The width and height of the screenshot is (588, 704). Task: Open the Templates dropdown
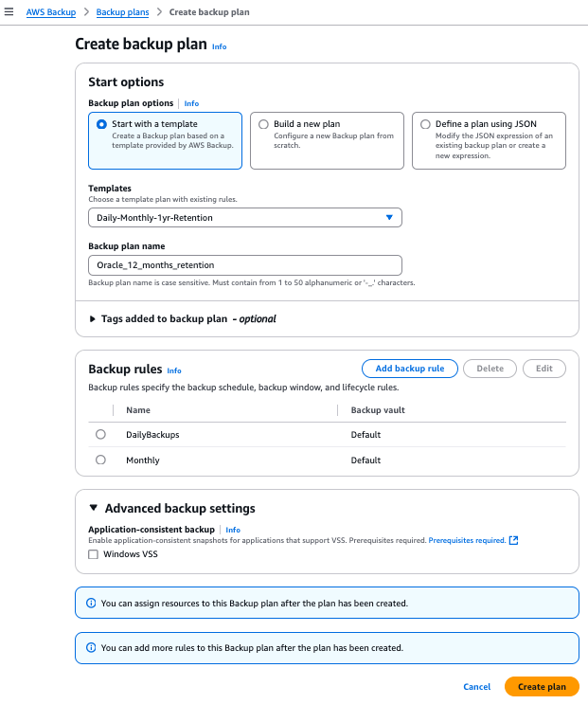tap(244, 218)
